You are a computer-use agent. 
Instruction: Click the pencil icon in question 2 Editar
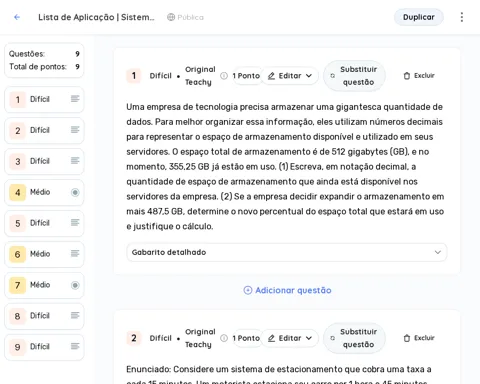(x=271, y=338)
